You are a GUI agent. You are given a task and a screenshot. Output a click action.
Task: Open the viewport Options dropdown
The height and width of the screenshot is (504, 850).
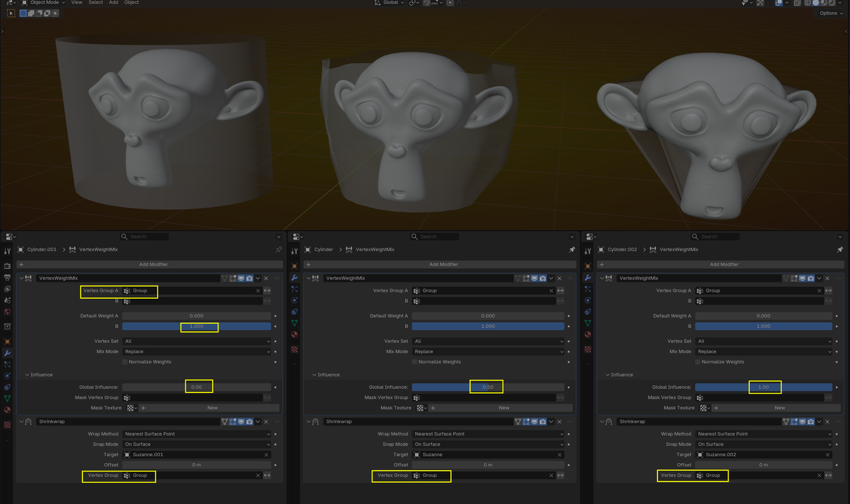tap(830, 13)
